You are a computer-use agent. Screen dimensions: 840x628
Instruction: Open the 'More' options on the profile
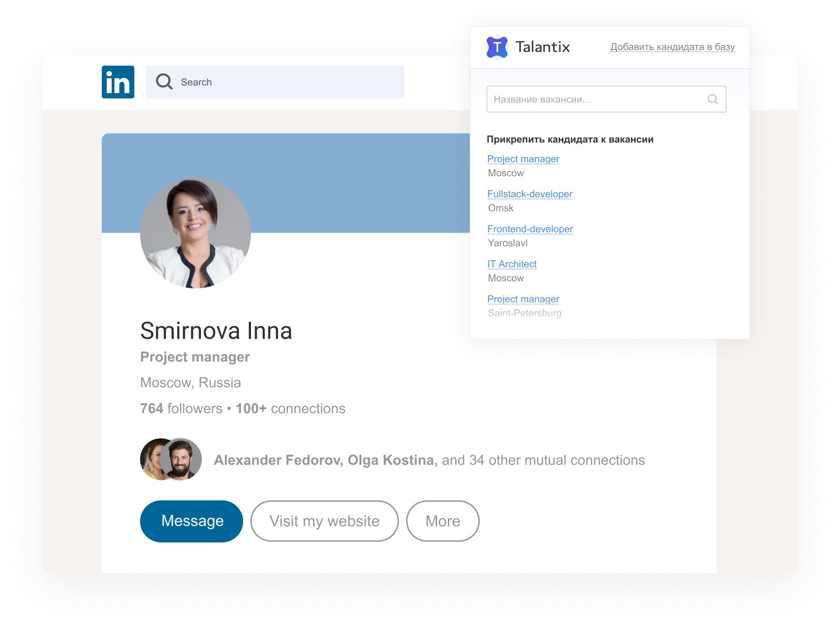tap(442, 521)
